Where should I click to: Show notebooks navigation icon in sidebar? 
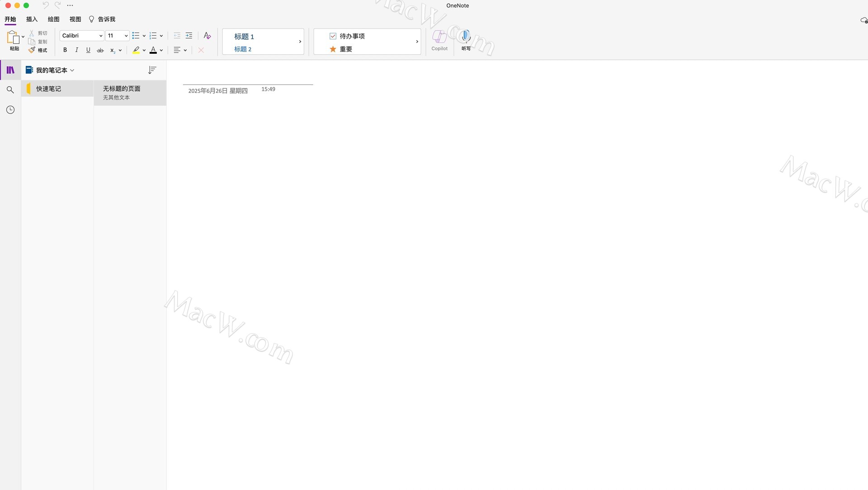(10, 70)
